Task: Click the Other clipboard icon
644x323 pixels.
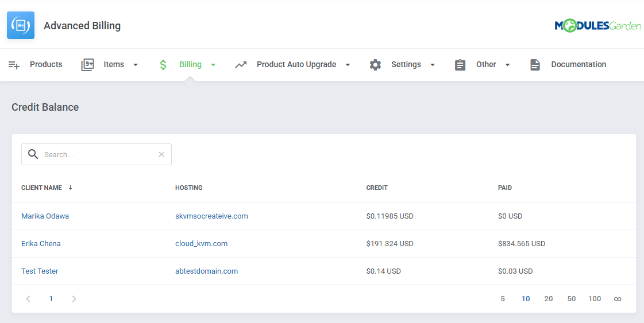Action: coord(460,65)
